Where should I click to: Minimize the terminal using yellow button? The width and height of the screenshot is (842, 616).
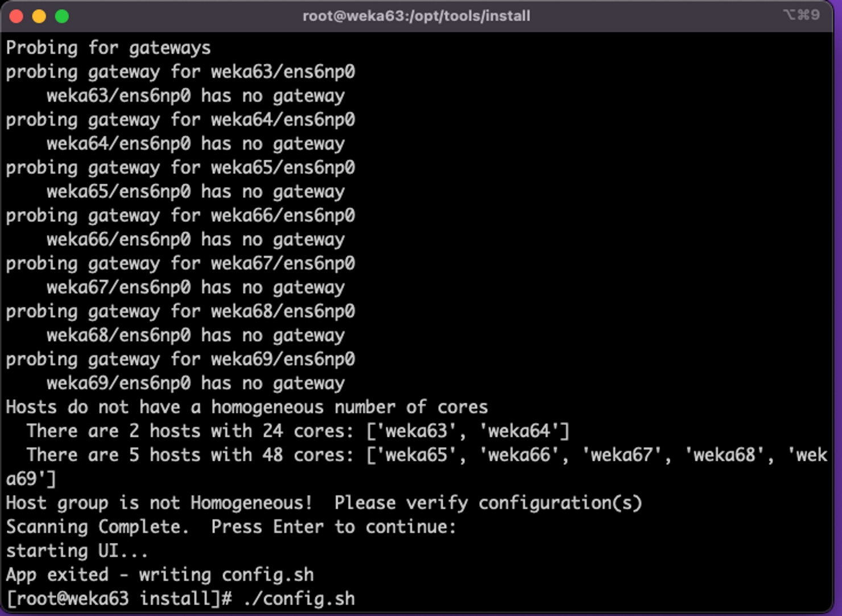(39, 16)
